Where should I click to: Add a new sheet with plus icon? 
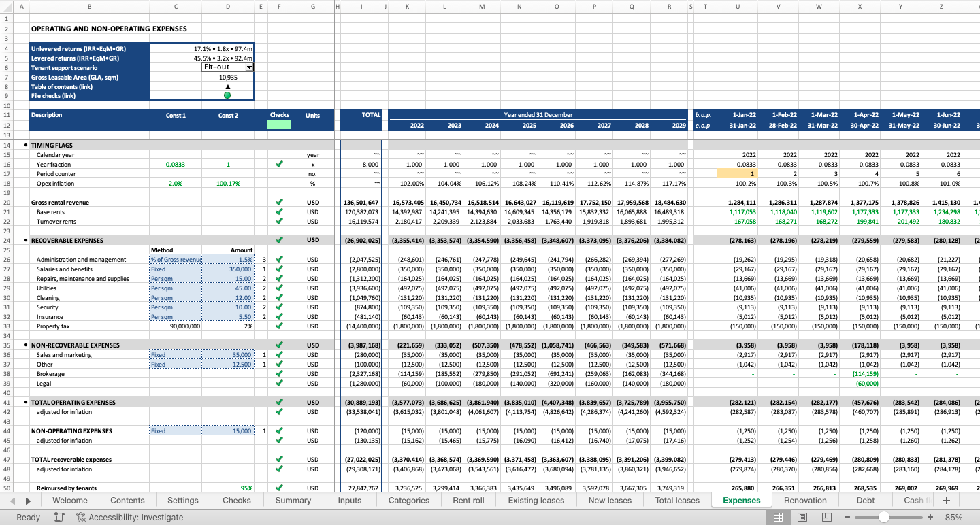click(x=946, y=501)
